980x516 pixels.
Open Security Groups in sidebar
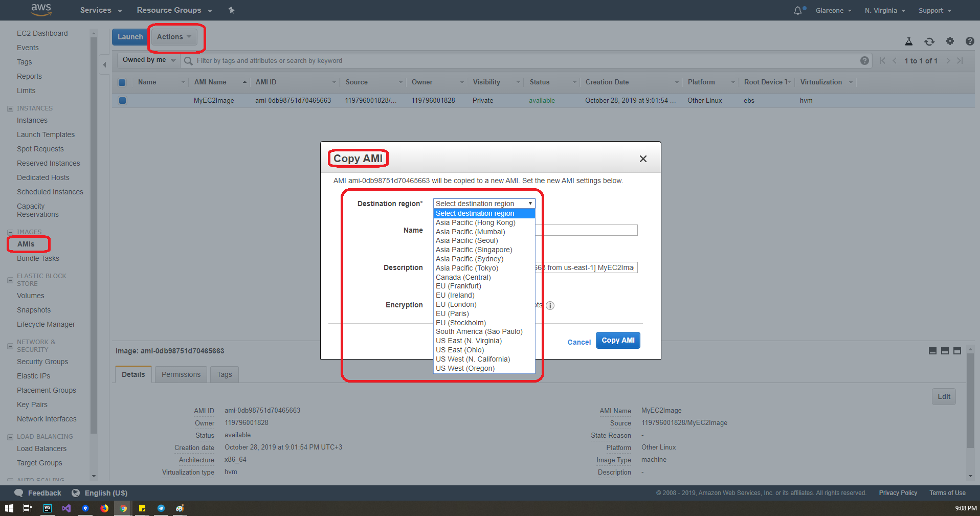click(x=42, y=362)
